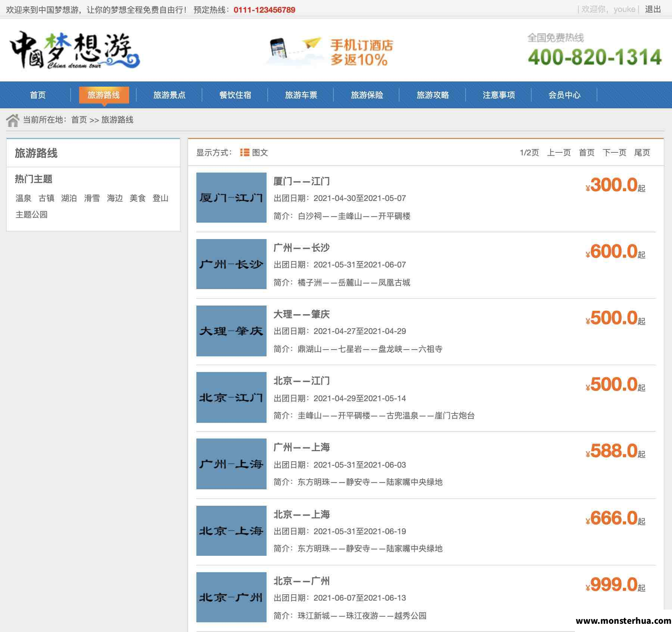This screenshot has height=632, width=672.
Task: Click the 厦门——江门 route title
Action: [302, 181]
